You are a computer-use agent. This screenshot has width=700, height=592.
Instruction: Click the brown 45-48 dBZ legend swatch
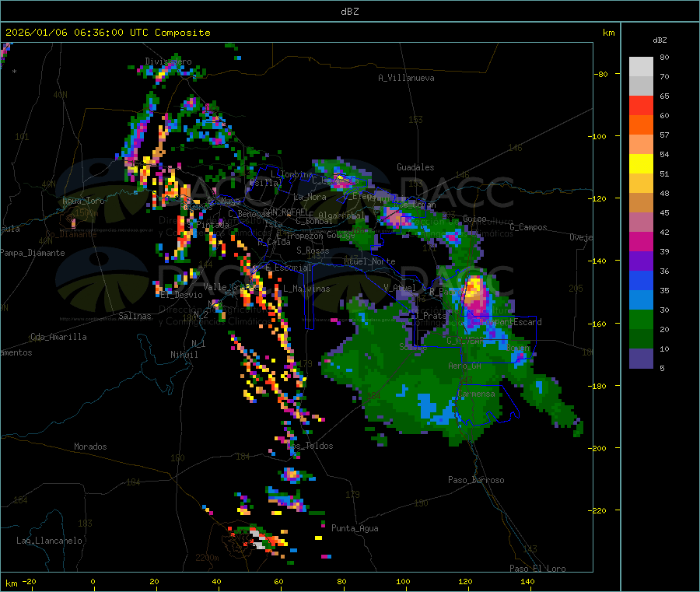coord(641,203)
